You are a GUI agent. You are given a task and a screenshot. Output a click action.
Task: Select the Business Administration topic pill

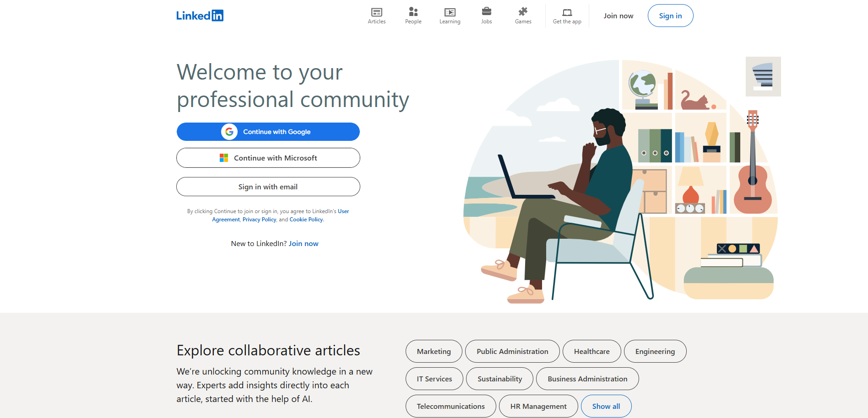tap(587, 379)
